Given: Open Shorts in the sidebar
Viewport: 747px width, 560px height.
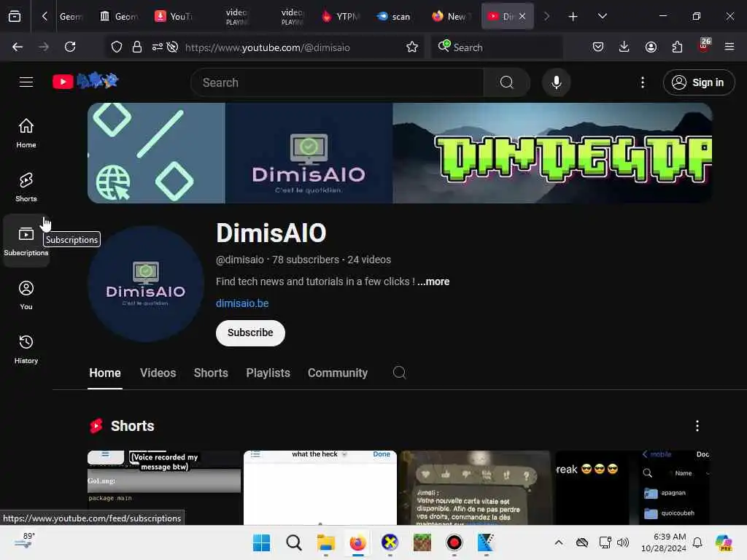Looking at the screenshot, I should tap(26, 187).
